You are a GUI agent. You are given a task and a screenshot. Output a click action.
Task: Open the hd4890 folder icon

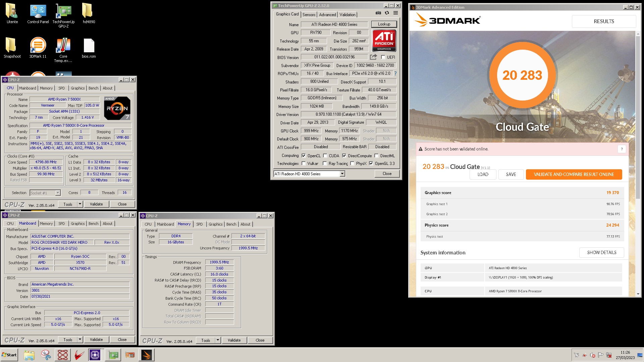pos(89,13)
